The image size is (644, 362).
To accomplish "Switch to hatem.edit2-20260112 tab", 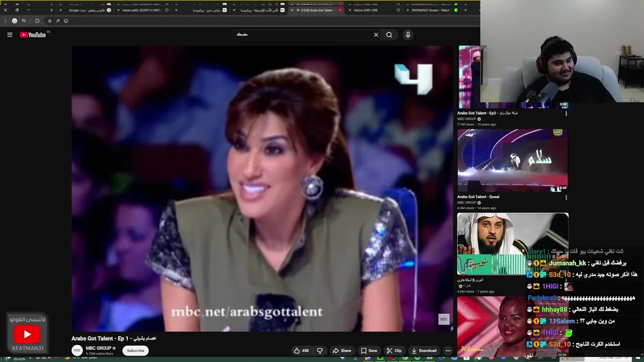I will click(142, 10).
